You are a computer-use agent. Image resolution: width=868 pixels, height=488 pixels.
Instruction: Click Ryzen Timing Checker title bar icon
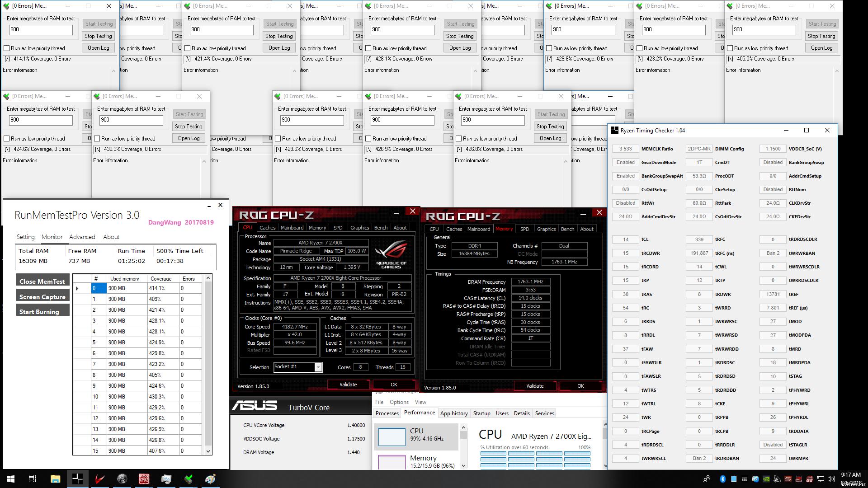615,131
